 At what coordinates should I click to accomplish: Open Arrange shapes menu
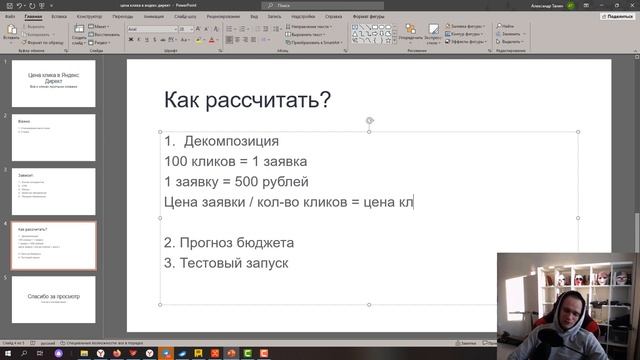[411, 33]
